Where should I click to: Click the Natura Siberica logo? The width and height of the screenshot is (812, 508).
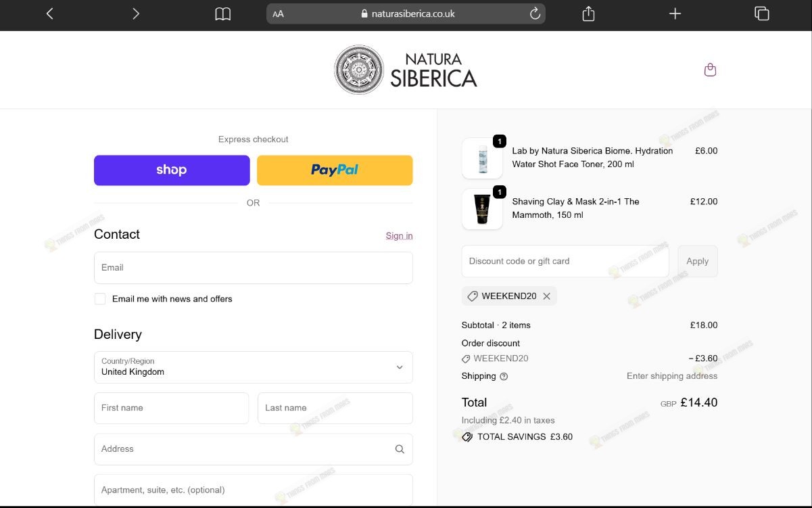(x=406, y=70)
